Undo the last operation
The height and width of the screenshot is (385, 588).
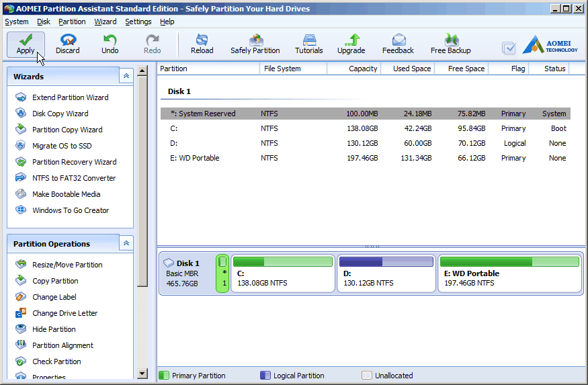pyautogui.click(x=110, y=44)
